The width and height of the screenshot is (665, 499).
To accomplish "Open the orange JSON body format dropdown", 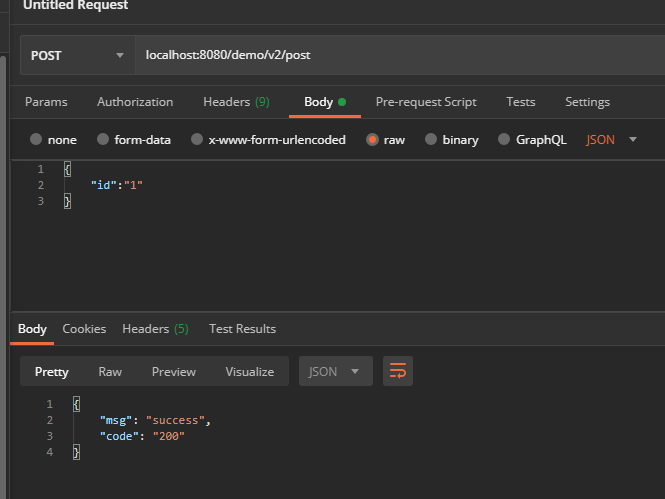I will click(x=611, y=139).
